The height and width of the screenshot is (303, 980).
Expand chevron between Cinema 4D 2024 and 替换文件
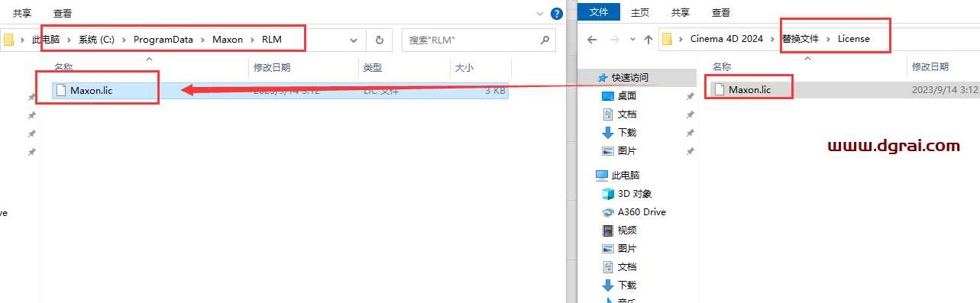(772, 39)
